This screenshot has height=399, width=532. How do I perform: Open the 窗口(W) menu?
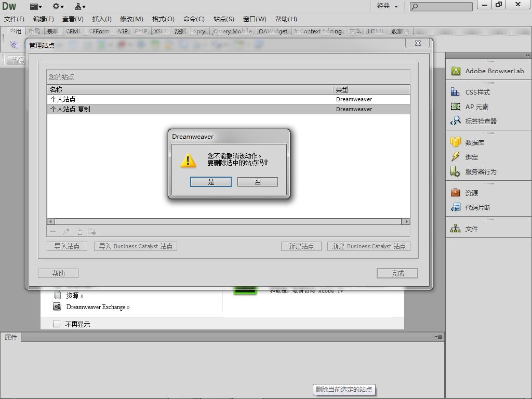click(255, 19)
